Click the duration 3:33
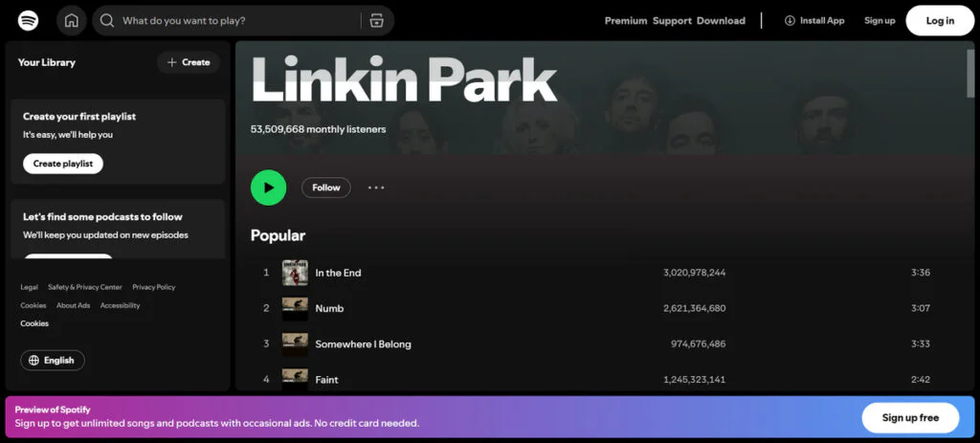The image size is (980, 443). [920, 343]
